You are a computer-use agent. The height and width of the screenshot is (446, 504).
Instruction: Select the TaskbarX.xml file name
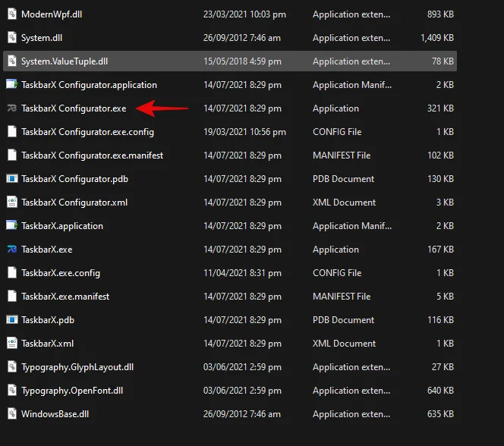coord(47,344)
